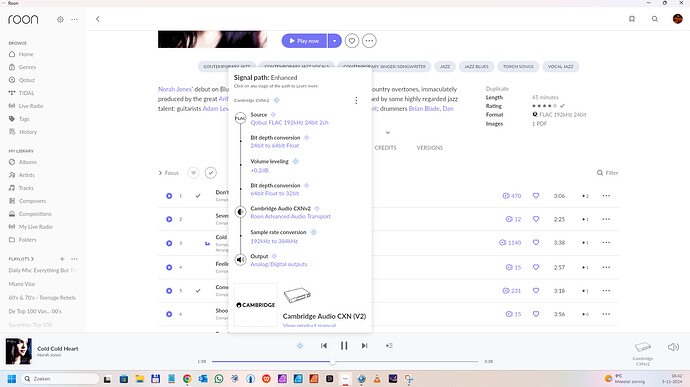Switch to the Versions tab
The height and width of the screenshot is (387, 690).
tap(429, 148)
